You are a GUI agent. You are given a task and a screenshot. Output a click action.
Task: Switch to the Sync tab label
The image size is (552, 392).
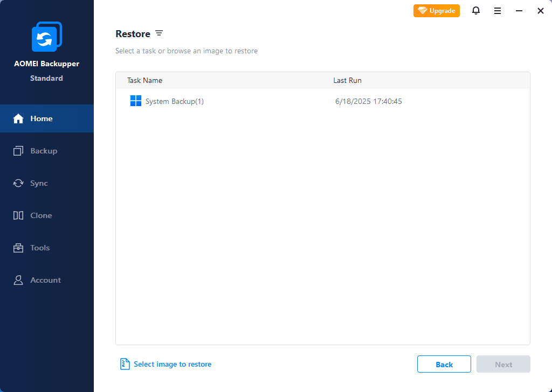[39, 183]
